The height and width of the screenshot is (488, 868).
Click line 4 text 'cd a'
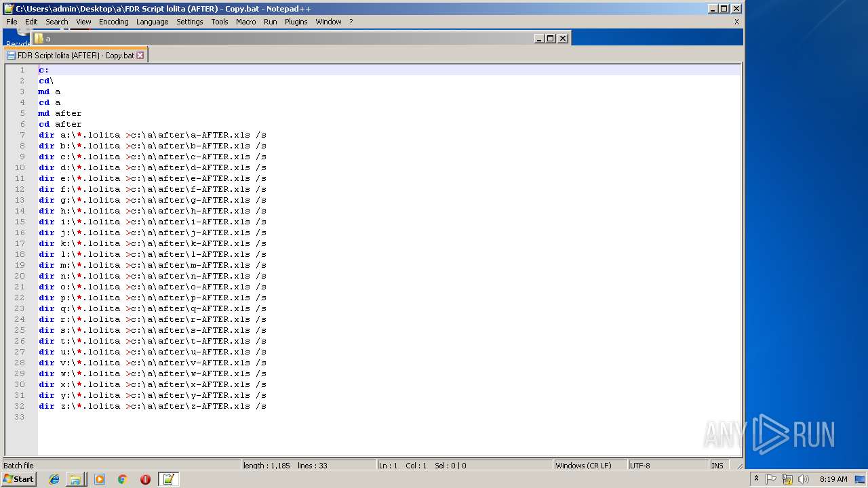point(50,102)
